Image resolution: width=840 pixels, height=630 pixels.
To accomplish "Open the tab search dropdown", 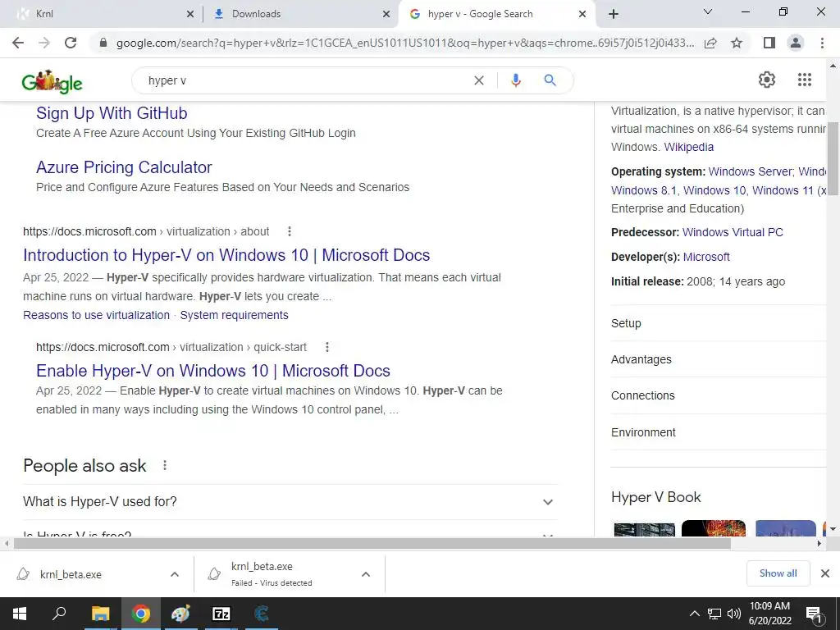I will pos(708,11).
